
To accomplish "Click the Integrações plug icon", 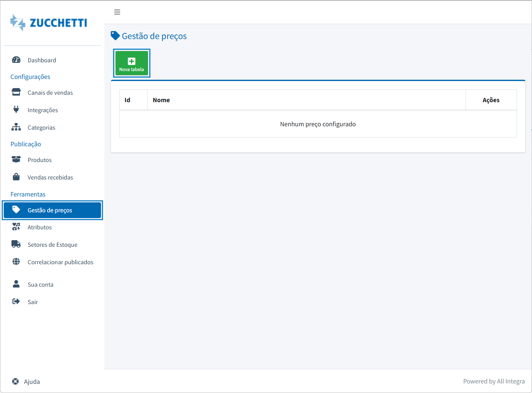I will point(16,110).
